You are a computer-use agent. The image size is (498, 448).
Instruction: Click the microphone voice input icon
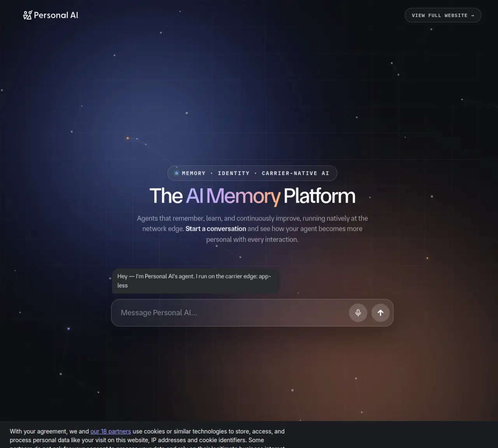(x=358, y=313)
